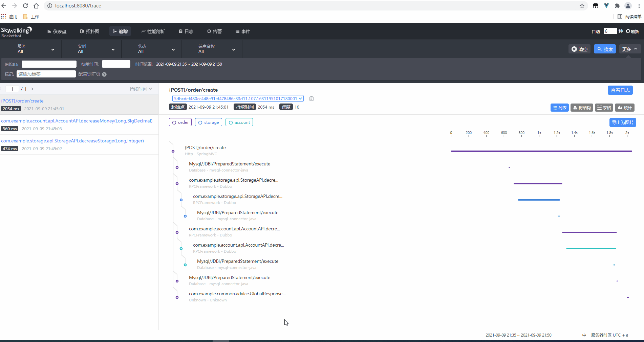Viewport: 644px width, 342px height.
Task: Click the page number field in trace list
Action: pyautogui.click(x=12, y=89)
